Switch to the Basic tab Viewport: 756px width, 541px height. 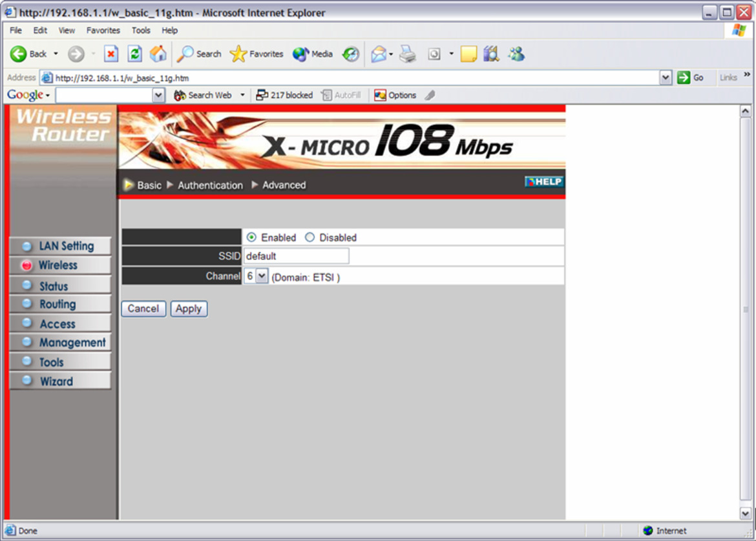(x=149, y=185)
